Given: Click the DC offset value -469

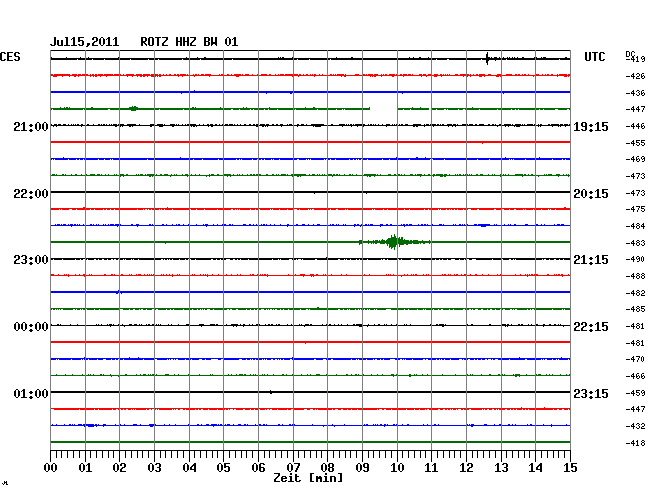Looking at the screenshot, I should click(x=635, y=159).
